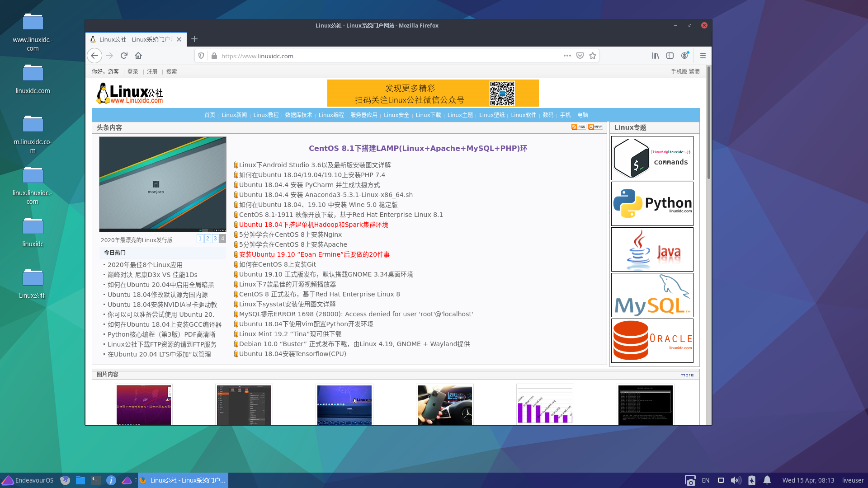Open the Library icon
The width and height of the screenshot is (868, 488).
656,56
